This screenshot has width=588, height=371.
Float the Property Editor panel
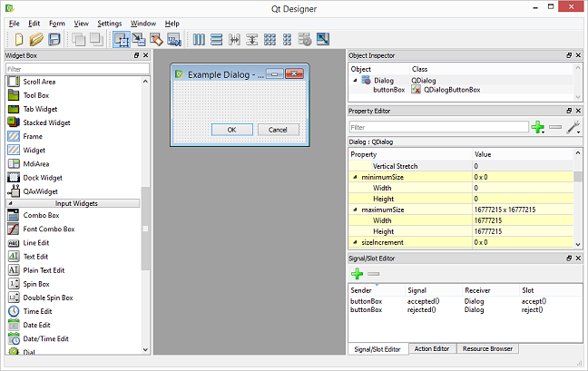(569, 111)
